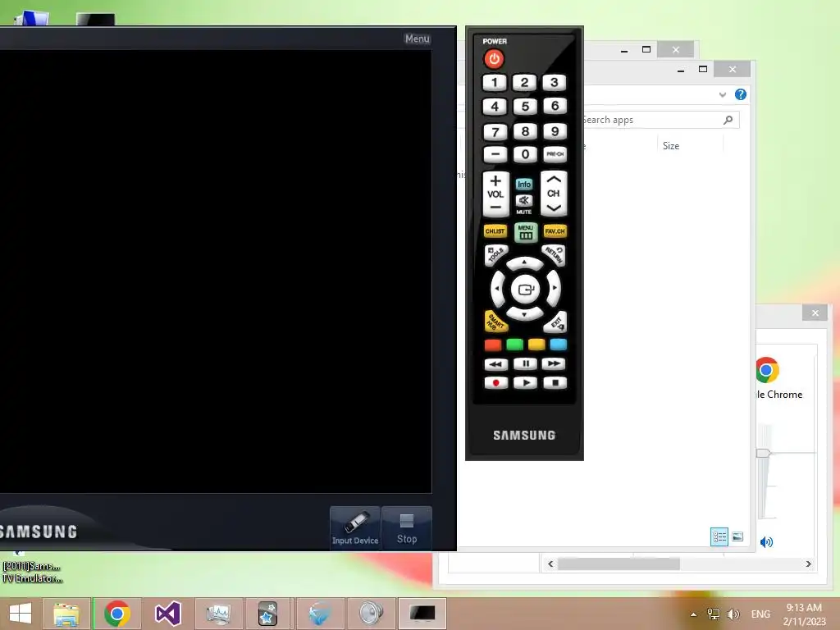Click the center Enter button on remote

tap(525, 290)
